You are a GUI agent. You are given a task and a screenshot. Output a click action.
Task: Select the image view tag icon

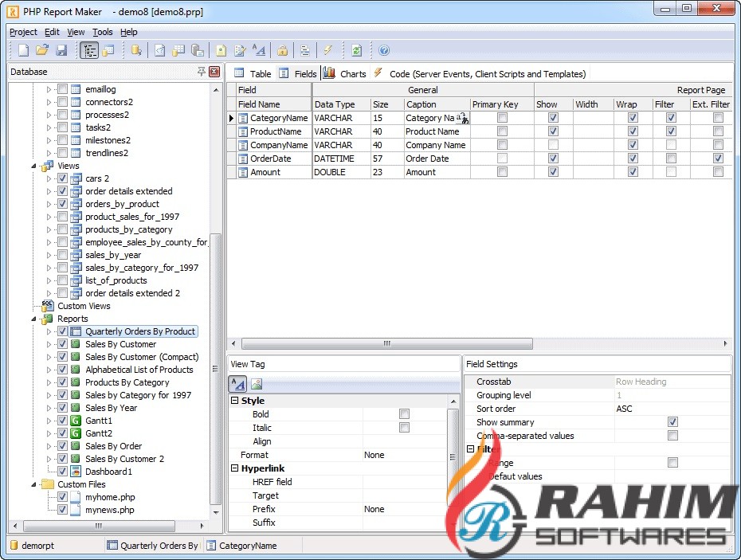click(257, 383)
